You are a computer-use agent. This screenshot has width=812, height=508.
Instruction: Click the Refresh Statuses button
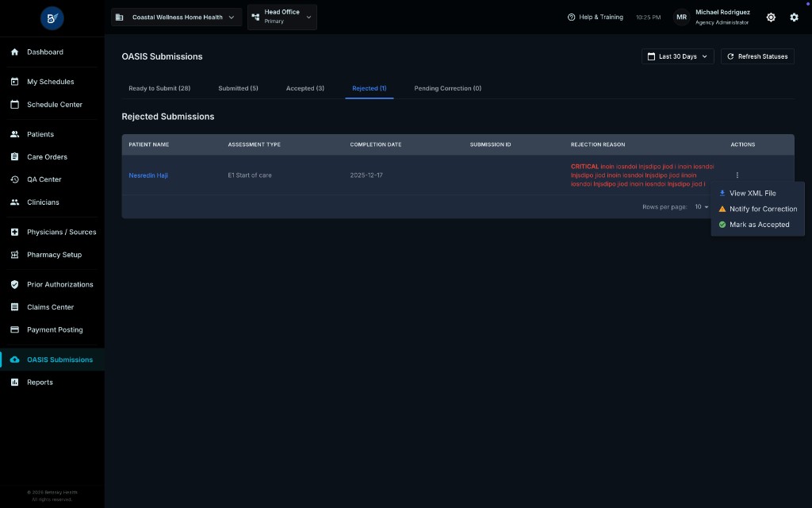click(x=757, y=56)
